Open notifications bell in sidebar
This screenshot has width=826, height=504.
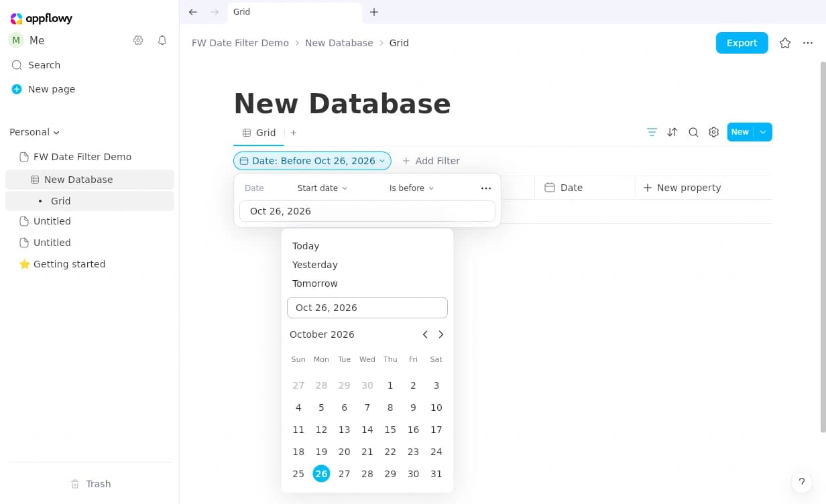162,40
